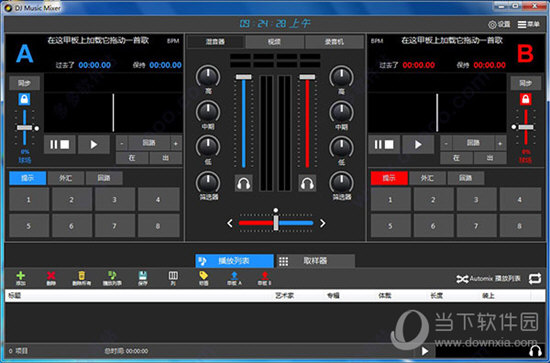
Task: Click the red Load to Deck B icon
Action: (264, 278)
